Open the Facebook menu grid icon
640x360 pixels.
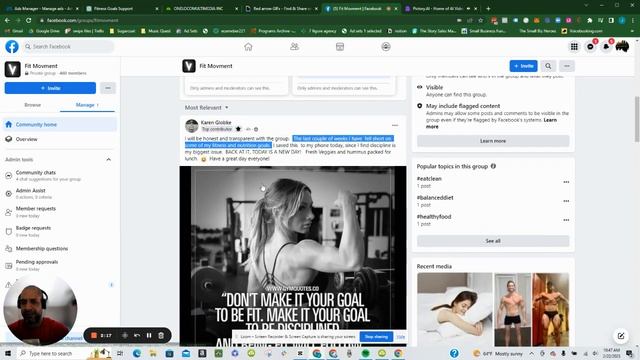click(574, 47)
